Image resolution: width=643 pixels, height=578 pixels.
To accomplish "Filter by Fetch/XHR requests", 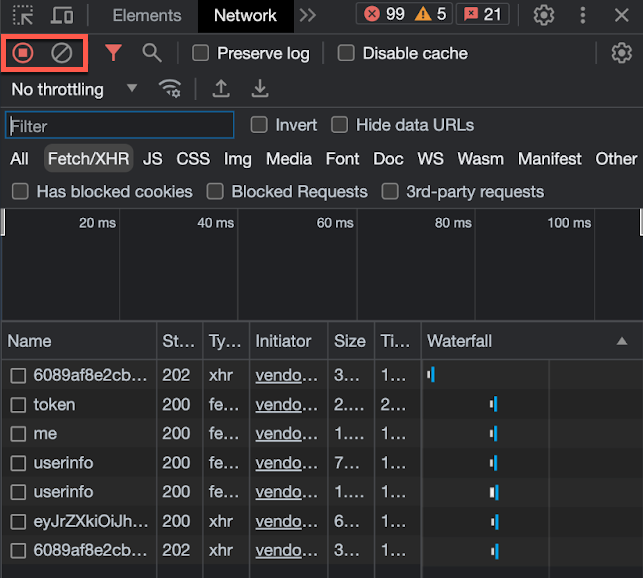I will [89, 159].
